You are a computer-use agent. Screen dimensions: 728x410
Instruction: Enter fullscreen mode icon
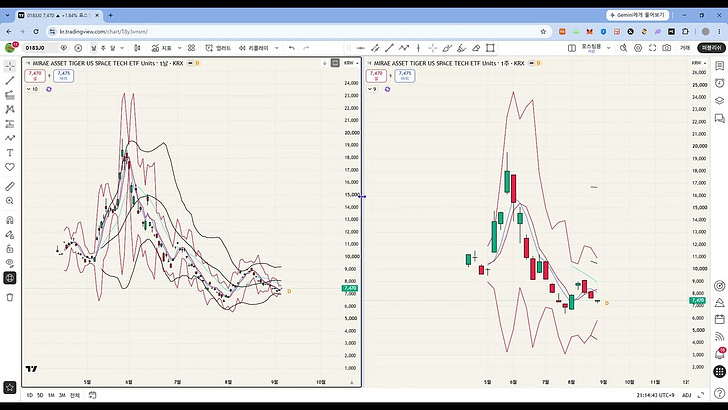pyautogui.click(x=652, y=48)
